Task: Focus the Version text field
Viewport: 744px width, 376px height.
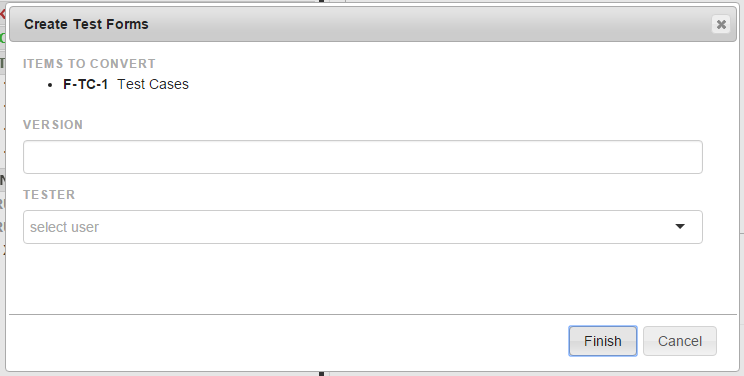Action: coord(363,157)
